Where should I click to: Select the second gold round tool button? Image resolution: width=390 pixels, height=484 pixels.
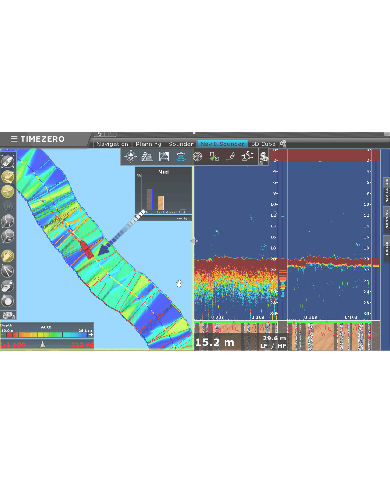(x=7, y=191)
